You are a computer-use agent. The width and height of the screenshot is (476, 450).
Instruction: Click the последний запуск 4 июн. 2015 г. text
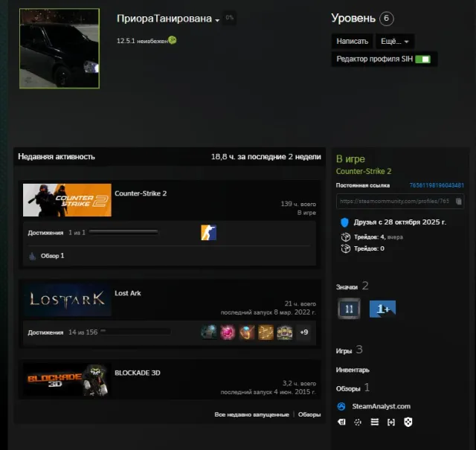click(x=268, y=392)
